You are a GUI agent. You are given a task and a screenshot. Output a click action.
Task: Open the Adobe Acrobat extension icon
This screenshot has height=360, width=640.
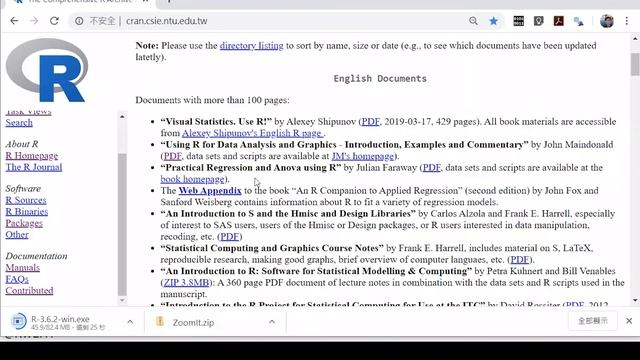click(x=559, y=21)
